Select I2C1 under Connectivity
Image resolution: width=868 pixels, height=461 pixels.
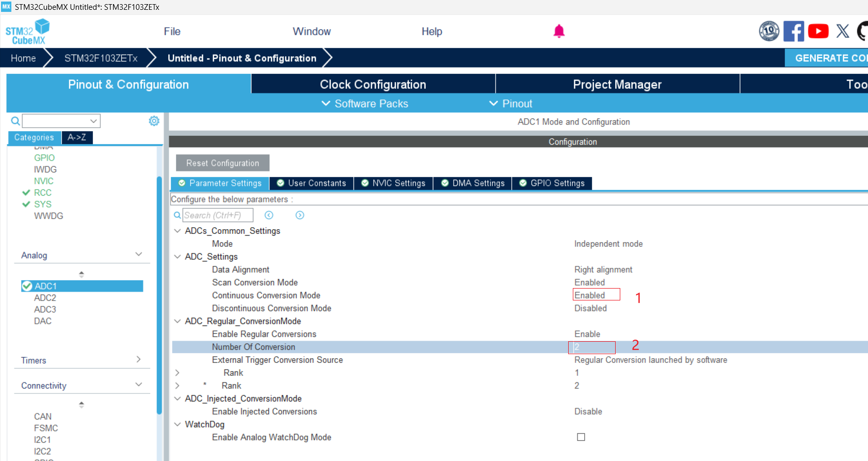(42, 440)
